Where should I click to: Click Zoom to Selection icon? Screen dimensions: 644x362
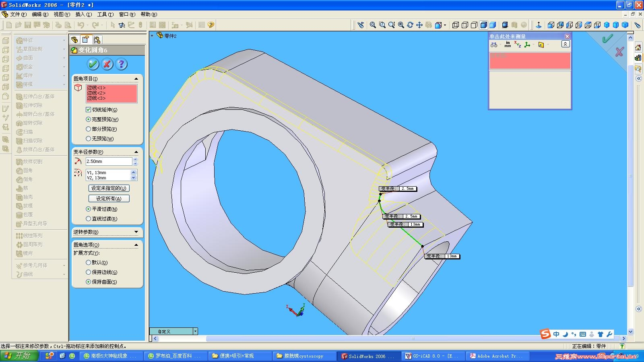click(x=401, y=25)
